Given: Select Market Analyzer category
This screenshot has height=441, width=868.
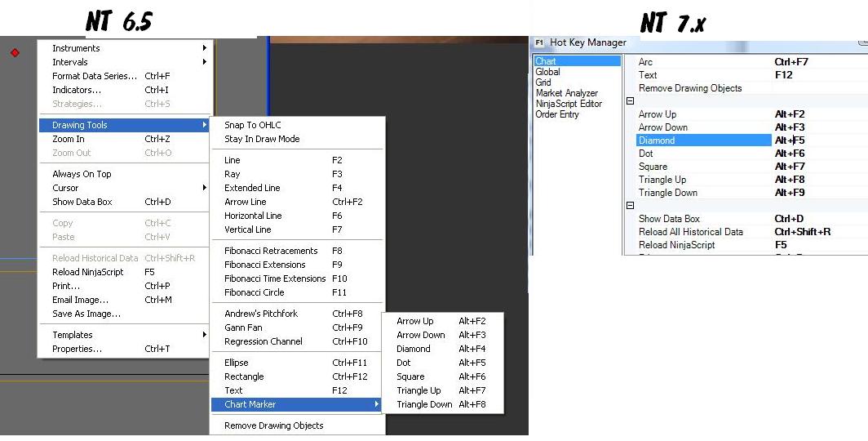Looking at the screenshot, I should tap(566, 93).
